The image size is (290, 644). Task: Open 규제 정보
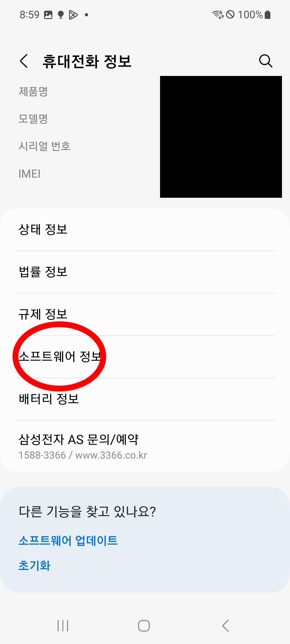145,314
